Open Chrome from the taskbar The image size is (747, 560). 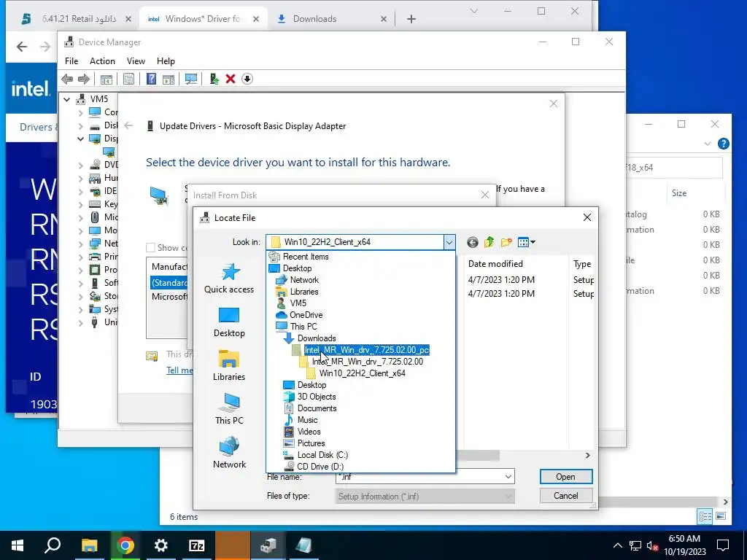[x=125, y=545]
